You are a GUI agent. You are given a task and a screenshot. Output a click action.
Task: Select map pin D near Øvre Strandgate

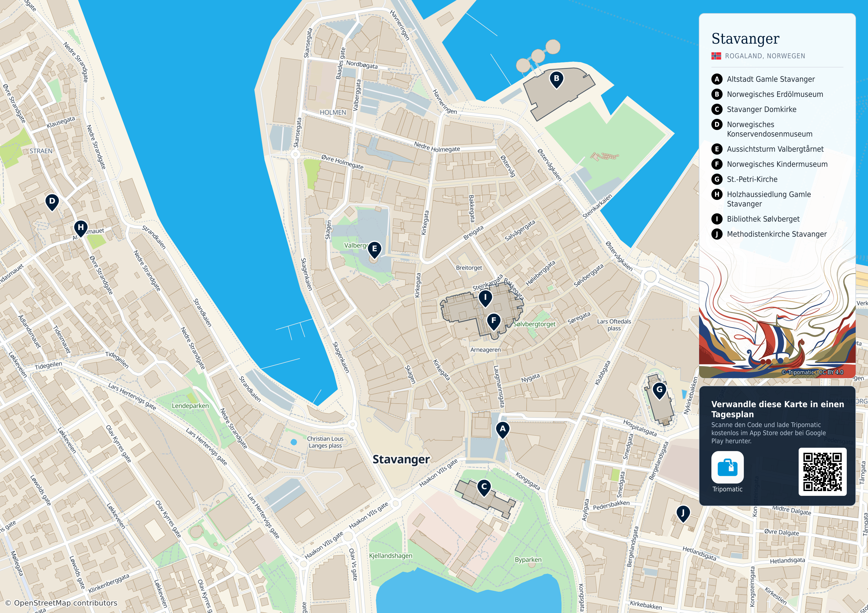tap(52, 202)
